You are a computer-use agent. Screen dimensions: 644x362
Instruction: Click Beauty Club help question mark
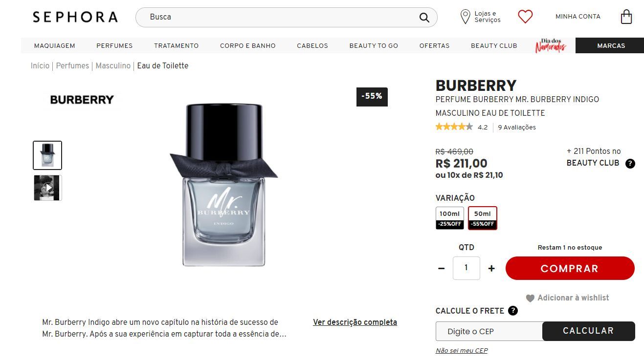630,164
